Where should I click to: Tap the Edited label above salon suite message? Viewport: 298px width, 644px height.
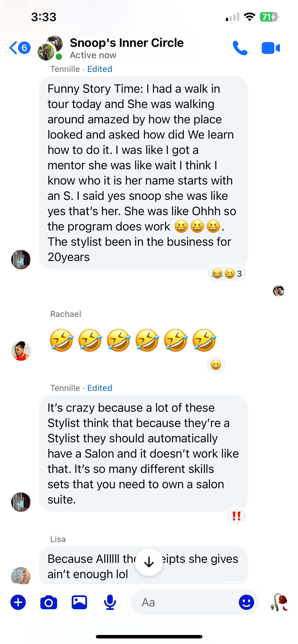100,388
